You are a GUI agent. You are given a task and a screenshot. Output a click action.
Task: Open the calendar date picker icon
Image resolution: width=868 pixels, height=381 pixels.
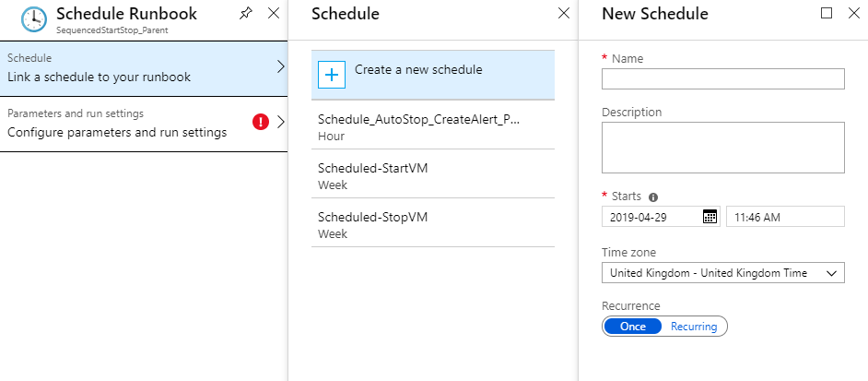tap(710, 217)
